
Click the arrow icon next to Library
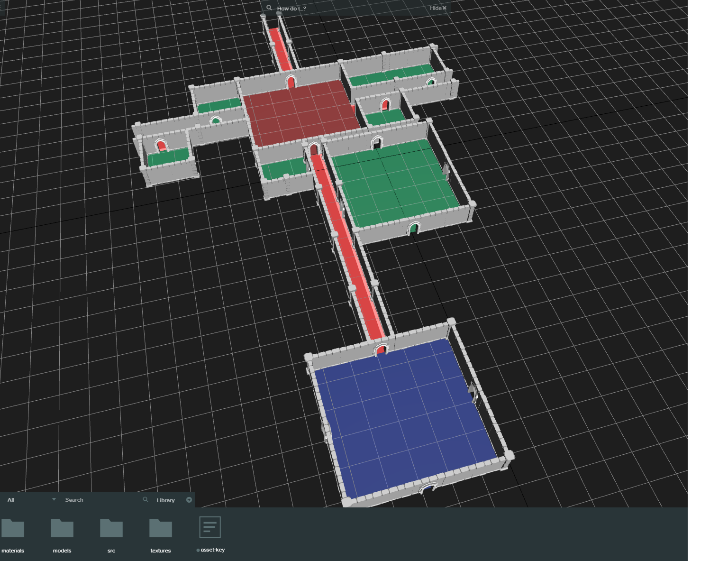189,500
